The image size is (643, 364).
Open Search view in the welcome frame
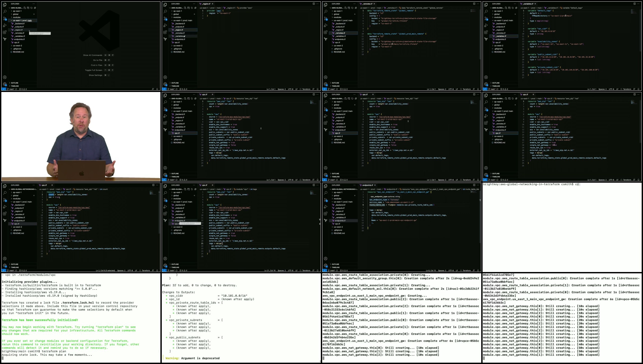(x=5, y=12)
